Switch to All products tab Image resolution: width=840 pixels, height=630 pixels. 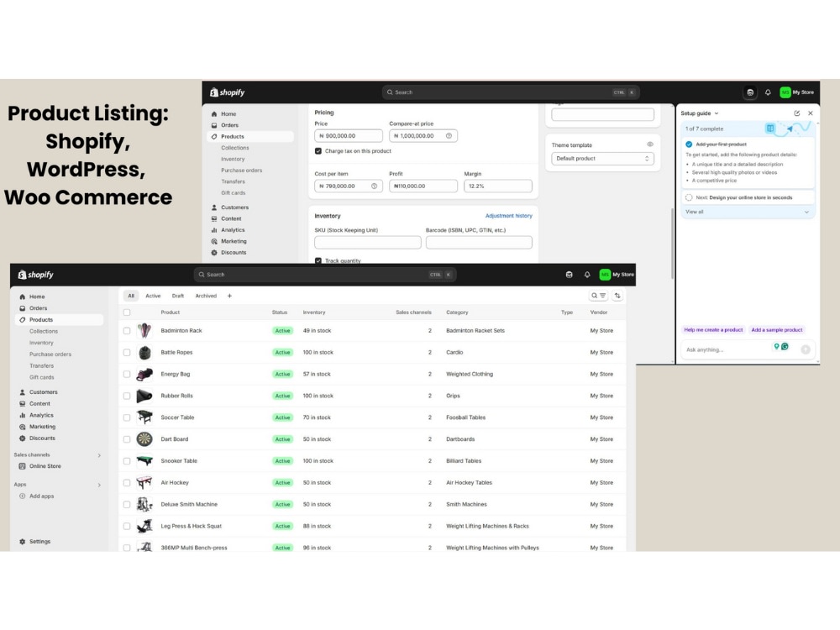click(x=131, y=296)
